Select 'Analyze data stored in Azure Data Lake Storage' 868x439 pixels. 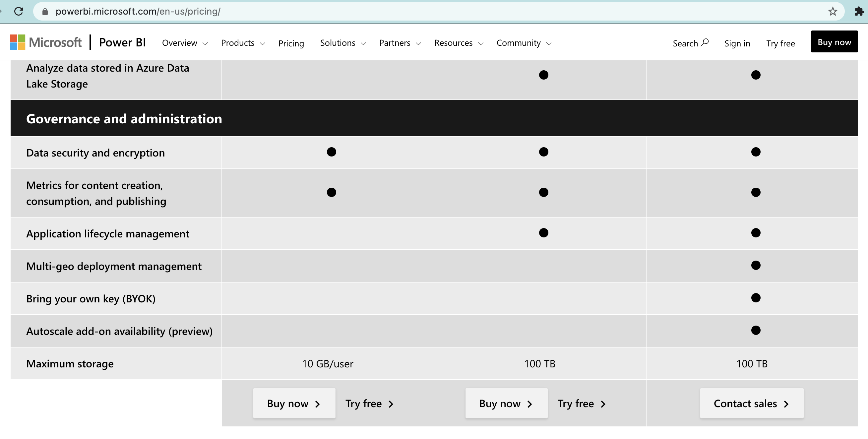(x=108, y=76)
